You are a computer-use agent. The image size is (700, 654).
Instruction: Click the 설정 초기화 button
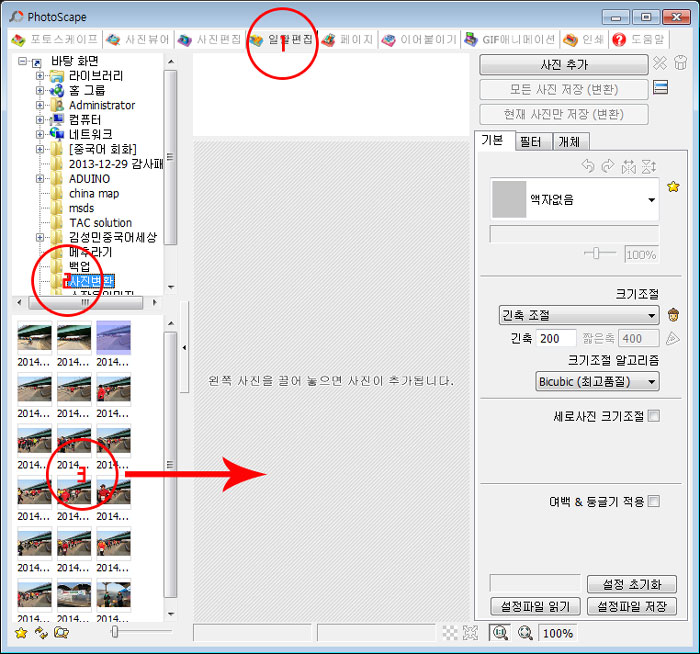[632, 584]
